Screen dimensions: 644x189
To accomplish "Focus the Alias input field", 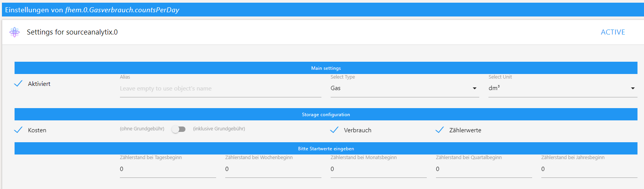I will pos(220,89).
